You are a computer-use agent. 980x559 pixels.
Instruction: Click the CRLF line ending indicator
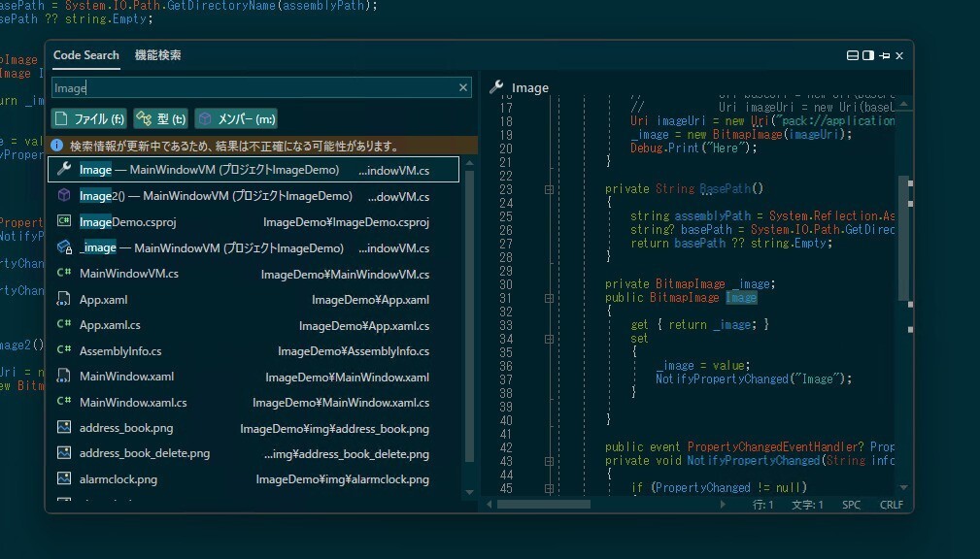[891, 505]
